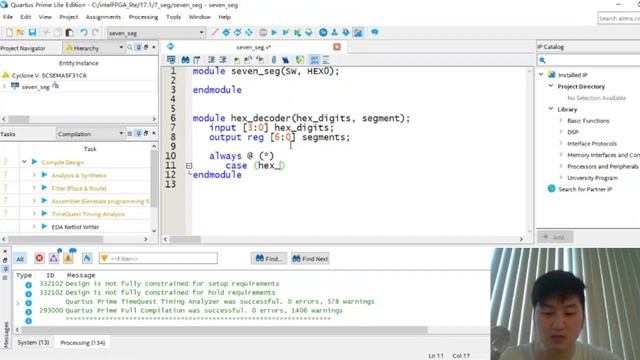Click the New file icon
Viewport: 640px width, 360px height.
9,33
